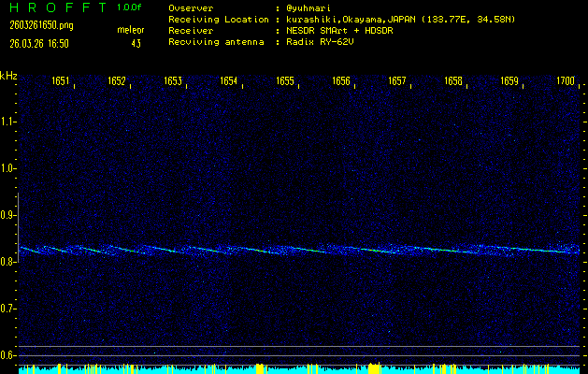
Task: Click the 0.6 kHz frequency axis label
Action: click(x=8, y=354)
